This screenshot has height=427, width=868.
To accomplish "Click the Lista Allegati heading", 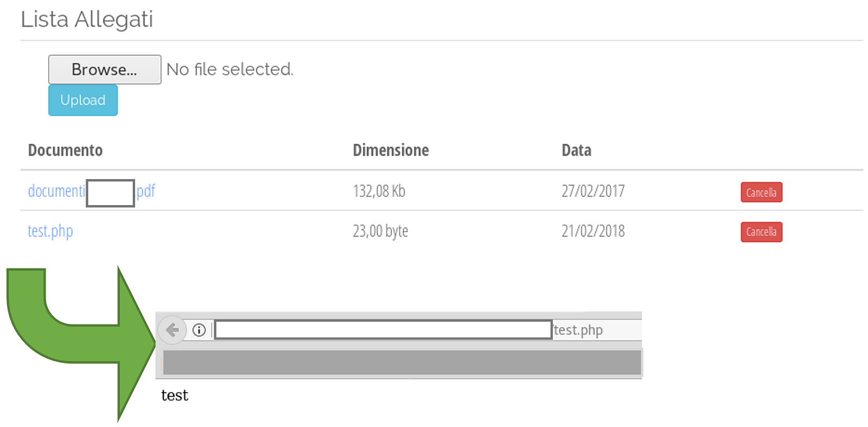I will (87, 20).
